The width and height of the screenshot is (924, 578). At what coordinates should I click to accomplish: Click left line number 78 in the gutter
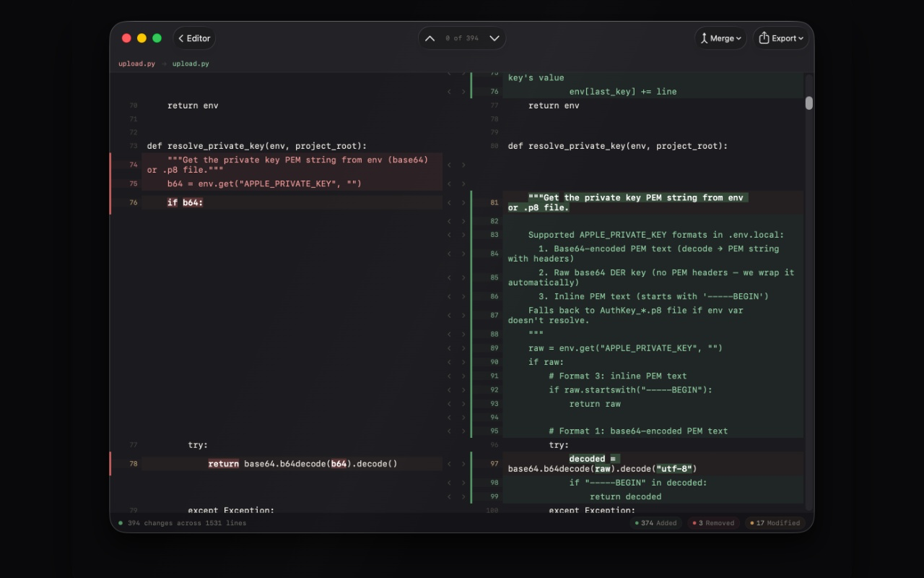click(x=134, y=464)
